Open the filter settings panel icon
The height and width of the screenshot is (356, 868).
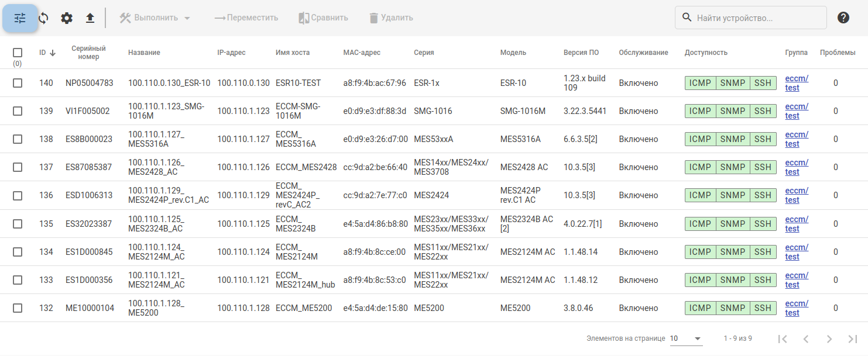pos(20,18)
